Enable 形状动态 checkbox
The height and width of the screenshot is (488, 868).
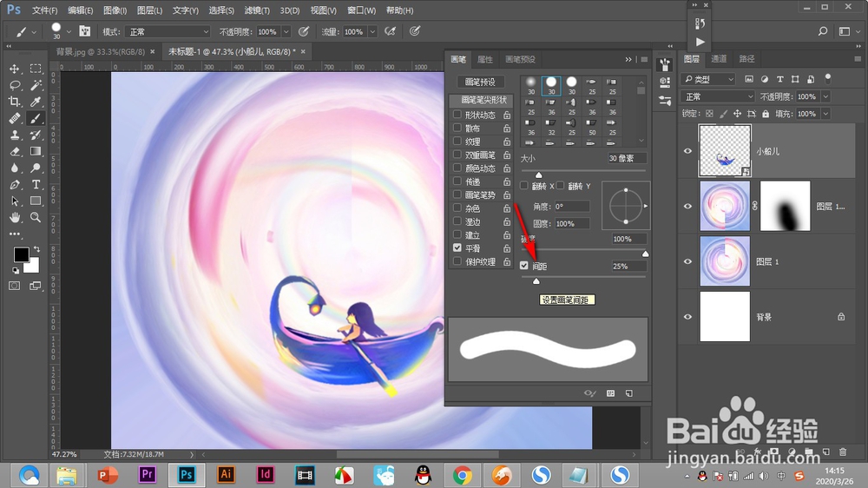(x=457, y=115)
